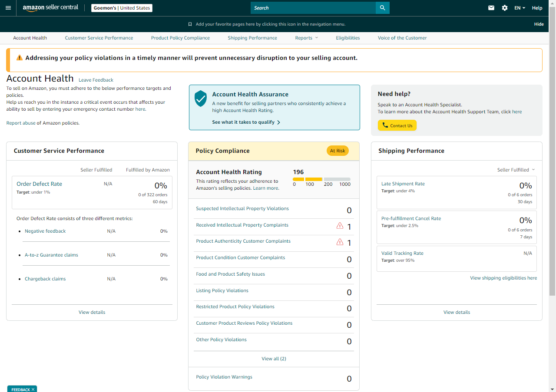
Task: Hide the favorites bar
Action: pos(539,24)
